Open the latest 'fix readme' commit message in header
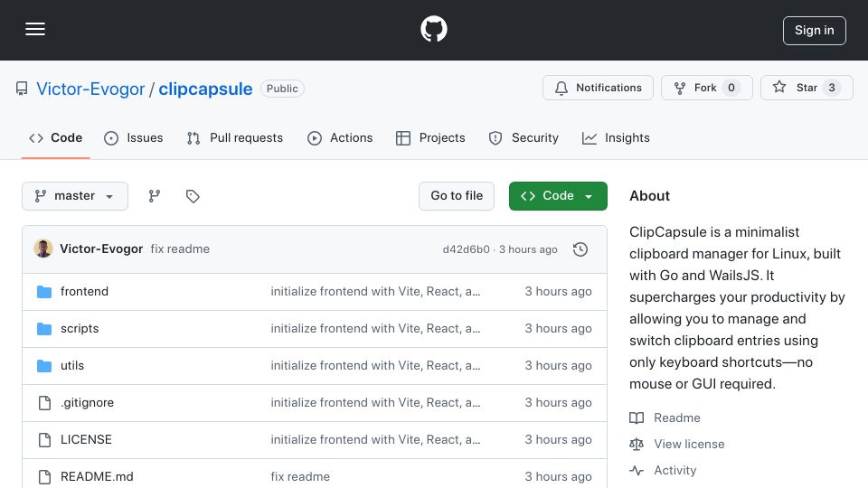 pyautogui.click(x=180, y=249)
